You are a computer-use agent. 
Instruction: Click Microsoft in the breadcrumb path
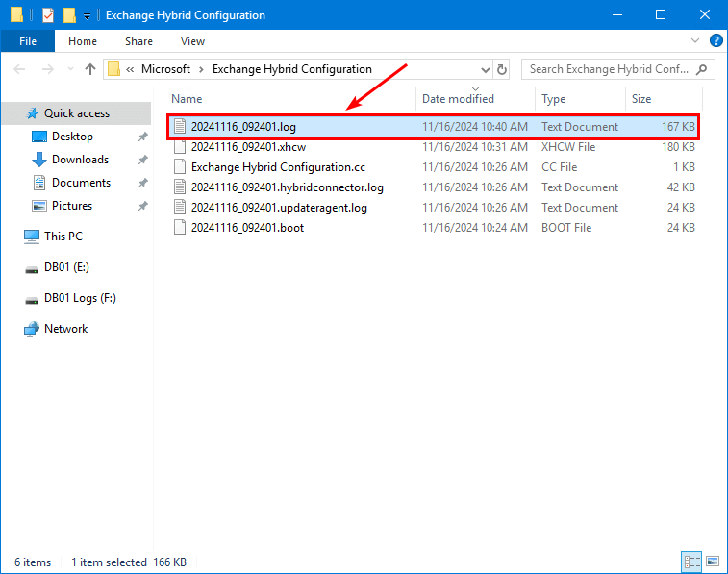coord(165,69)
